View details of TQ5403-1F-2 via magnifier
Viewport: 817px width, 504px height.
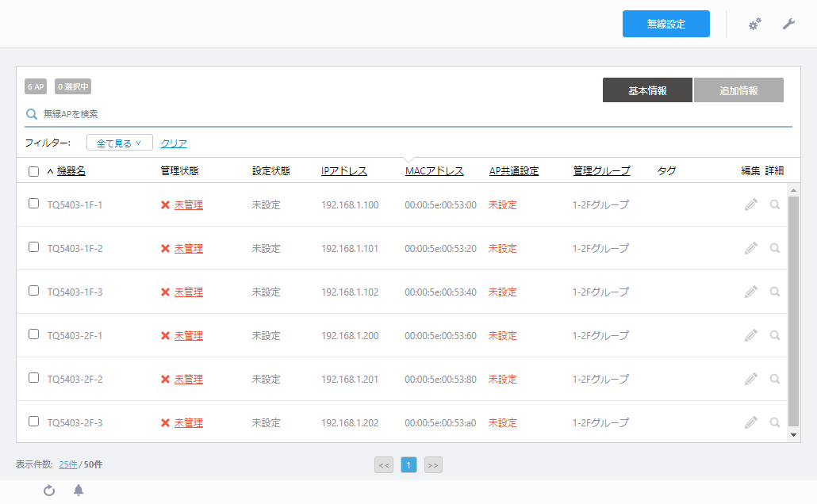click(x=775, y=248)
